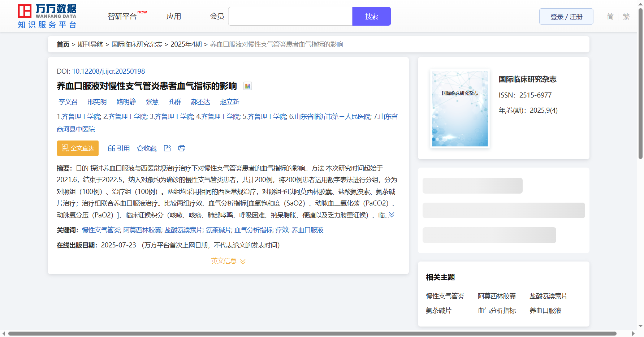
Task: Open related topic 盐酸氨溴索片
Action: click(549, 296)
